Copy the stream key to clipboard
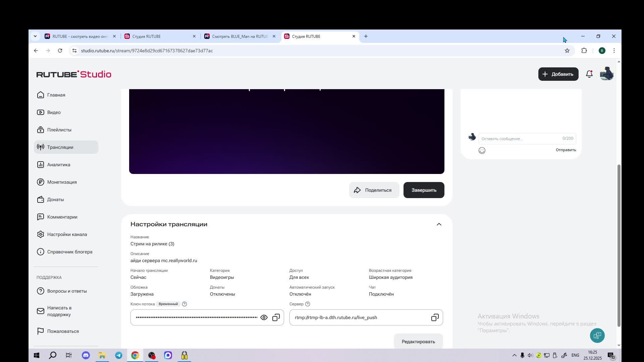The image size is (644, 362). tap(276, 317)
